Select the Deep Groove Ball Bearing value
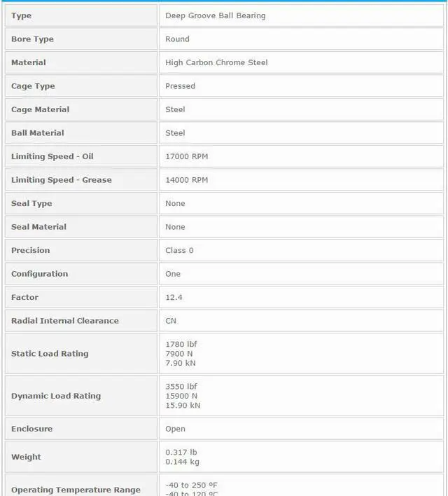 click(x=215, y=15)
